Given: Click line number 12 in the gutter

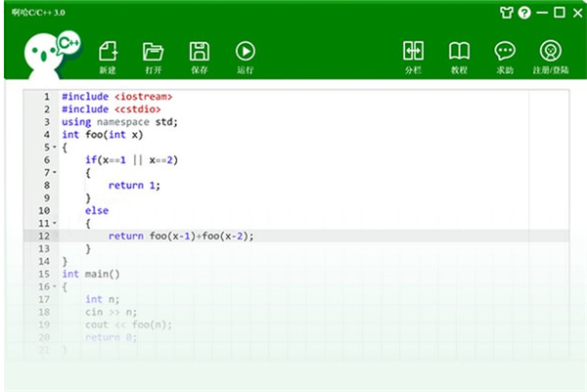Looking at the screenshot, I should pyautogui.click(x=43, y=237).
